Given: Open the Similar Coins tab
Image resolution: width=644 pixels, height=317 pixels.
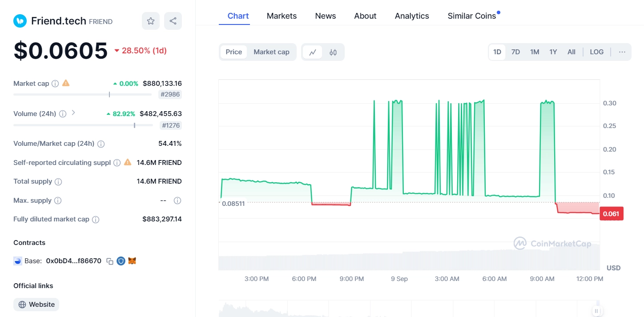Looking at the screenshot, I should coord(471,16).
